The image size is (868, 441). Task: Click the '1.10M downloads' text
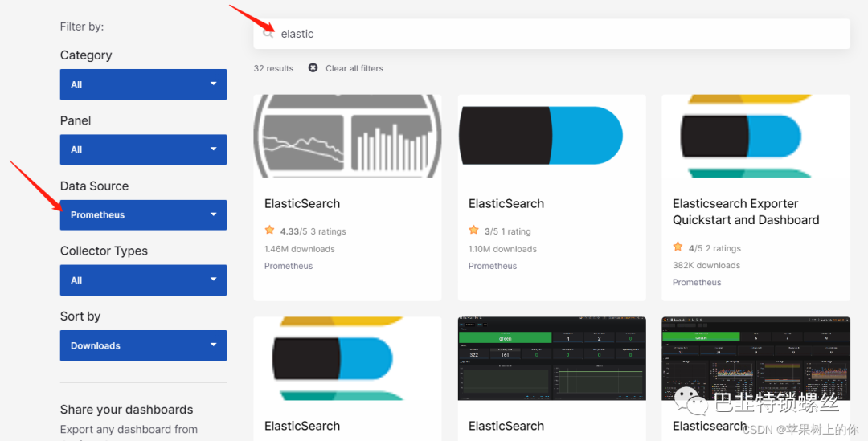click(x=502, y=249)
